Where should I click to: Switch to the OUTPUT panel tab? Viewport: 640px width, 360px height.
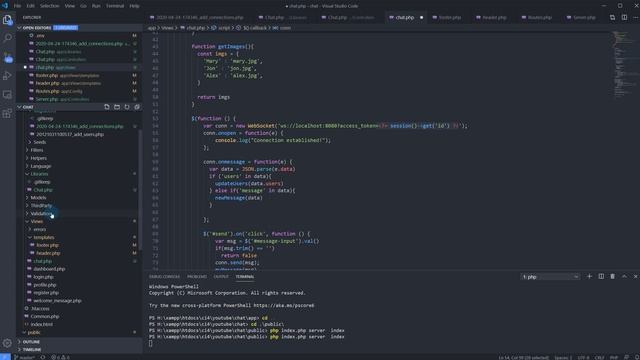tap(221, 276)
